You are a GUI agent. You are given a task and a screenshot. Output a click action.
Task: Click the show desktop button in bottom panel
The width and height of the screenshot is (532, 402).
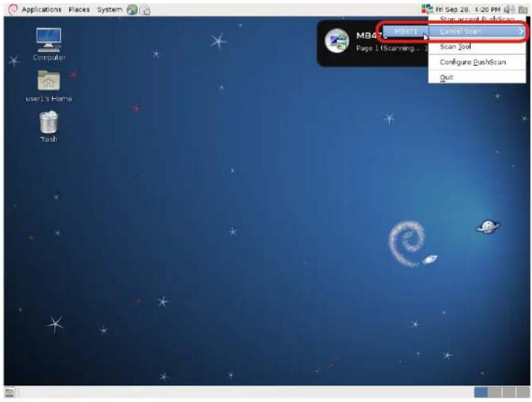(10, 392)
